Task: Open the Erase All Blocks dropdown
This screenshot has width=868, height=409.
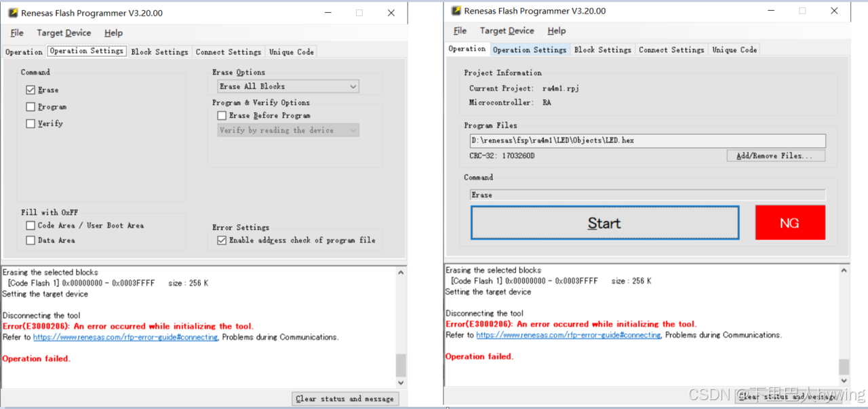Action: pyautogui.click(x=288, y=86)
